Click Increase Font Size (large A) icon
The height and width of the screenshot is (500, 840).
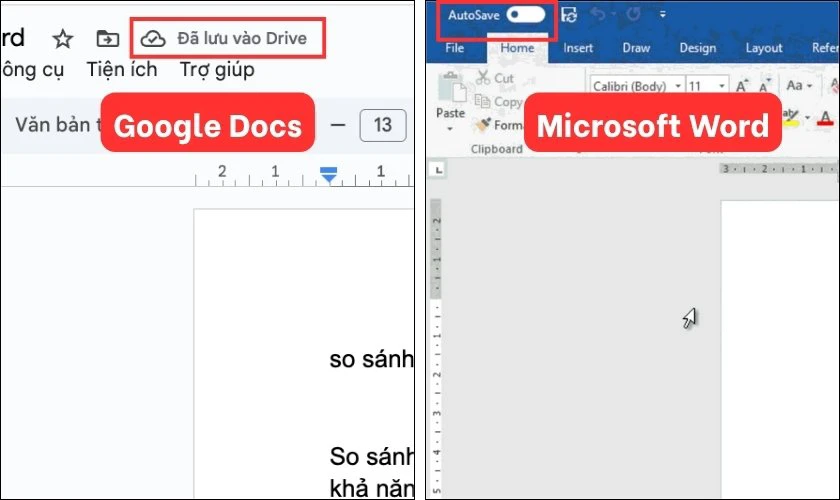click(742, 85)
